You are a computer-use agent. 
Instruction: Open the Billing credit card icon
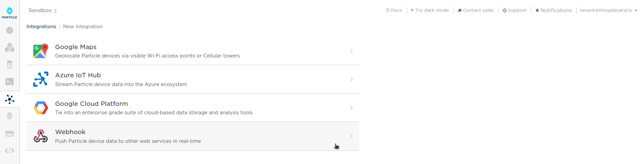9,134
